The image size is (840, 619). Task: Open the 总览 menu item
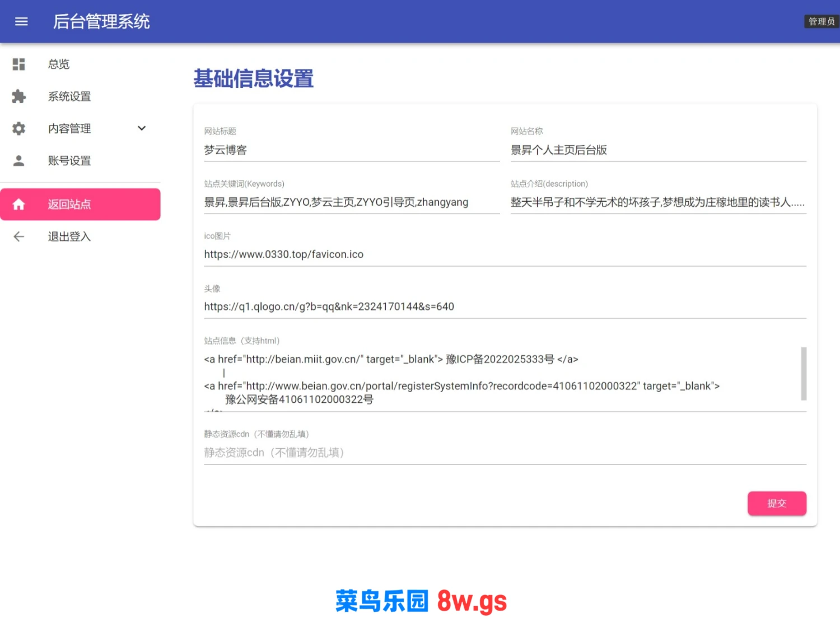click(x=59, y=64)
